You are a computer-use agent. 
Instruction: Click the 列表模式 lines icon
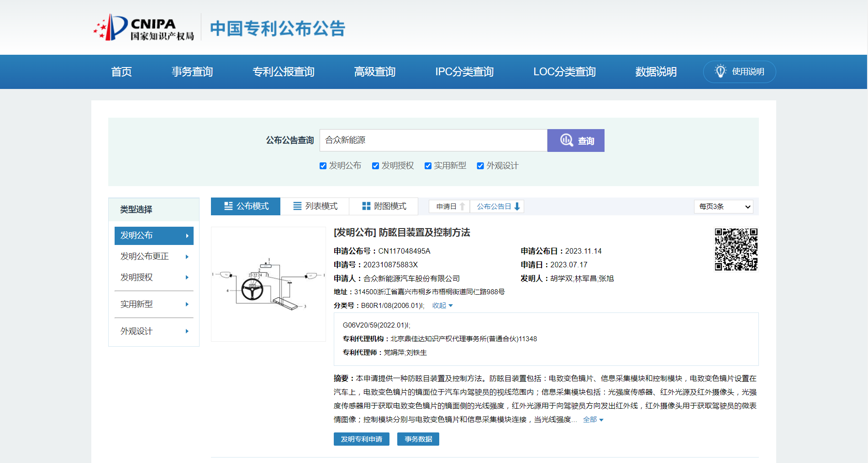[297, 206]
